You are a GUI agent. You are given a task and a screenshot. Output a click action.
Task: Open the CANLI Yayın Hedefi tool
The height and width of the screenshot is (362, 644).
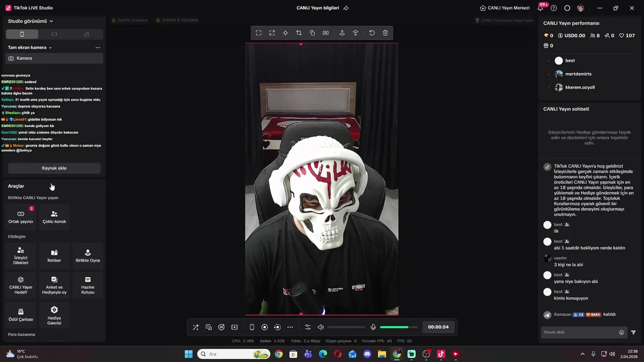[21, 285]
